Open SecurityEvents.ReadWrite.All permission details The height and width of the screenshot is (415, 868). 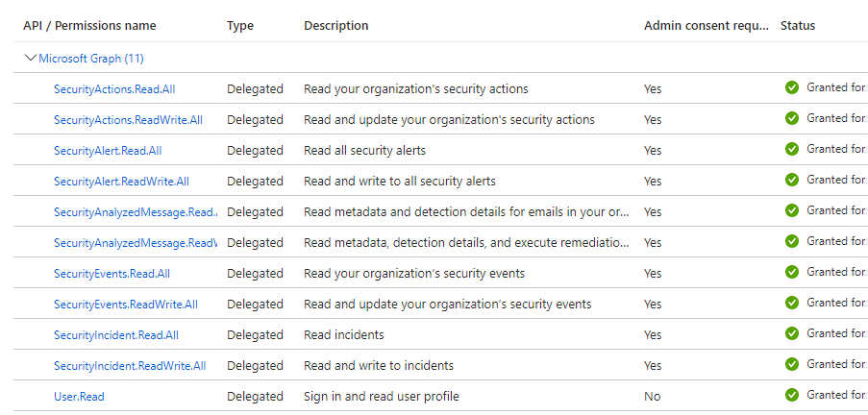(x=126, y=305)
